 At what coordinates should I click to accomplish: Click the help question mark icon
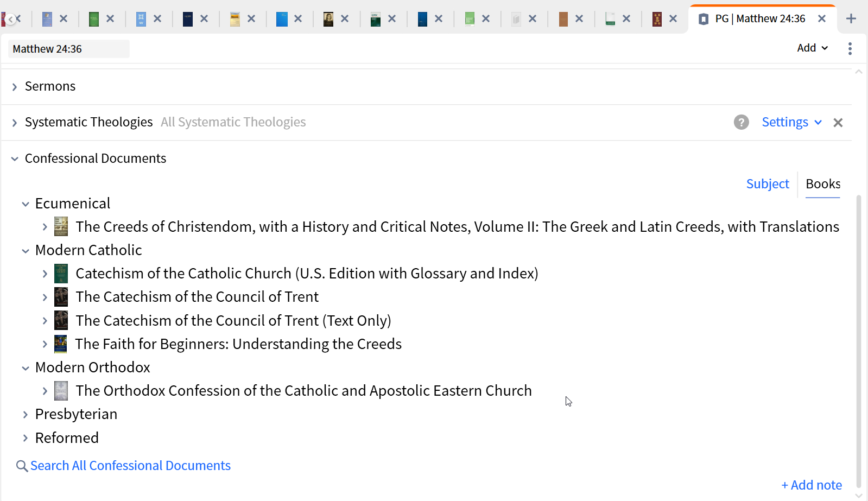[x=741, y=122]
